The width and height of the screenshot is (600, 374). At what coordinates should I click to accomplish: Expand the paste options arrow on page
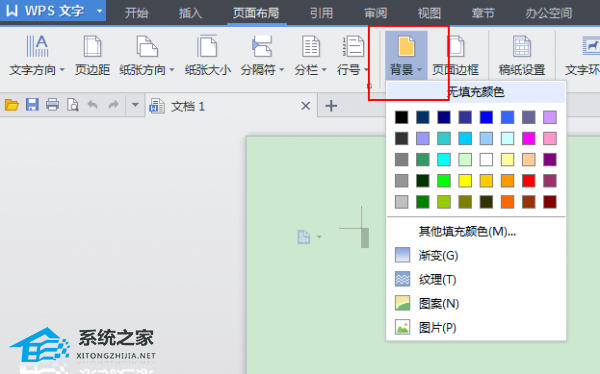[x=319, y=237]
